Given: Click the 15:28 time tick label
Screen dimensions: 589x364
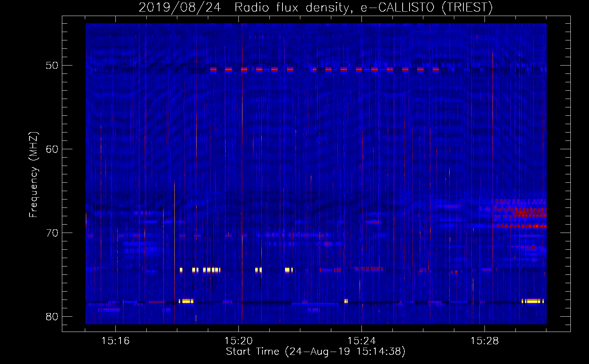Looking at the screenshot, I should tap(485, 341).
